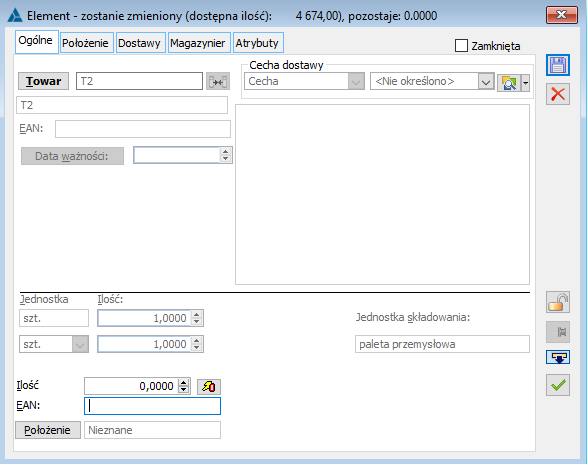Click the Położenie button at the bottom
This screenshot has width=587, height=464.
click(48, 430)
